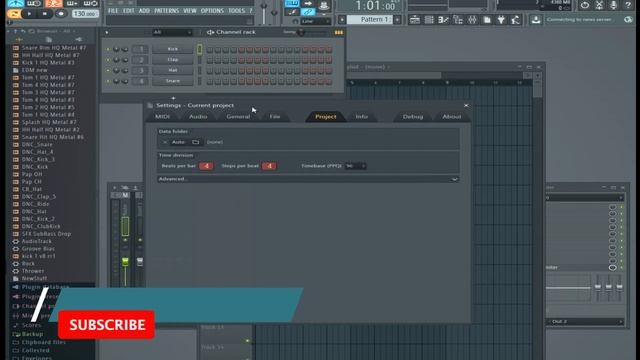Open the help question mark icon

[628, 5]
